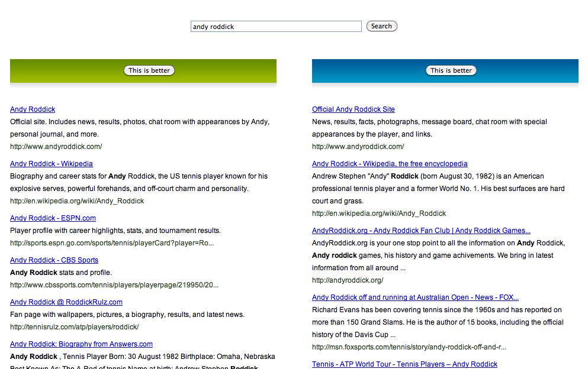Vote 'This is better' for left results
Viewport: 588px width, 369px height.
(149, 70)
